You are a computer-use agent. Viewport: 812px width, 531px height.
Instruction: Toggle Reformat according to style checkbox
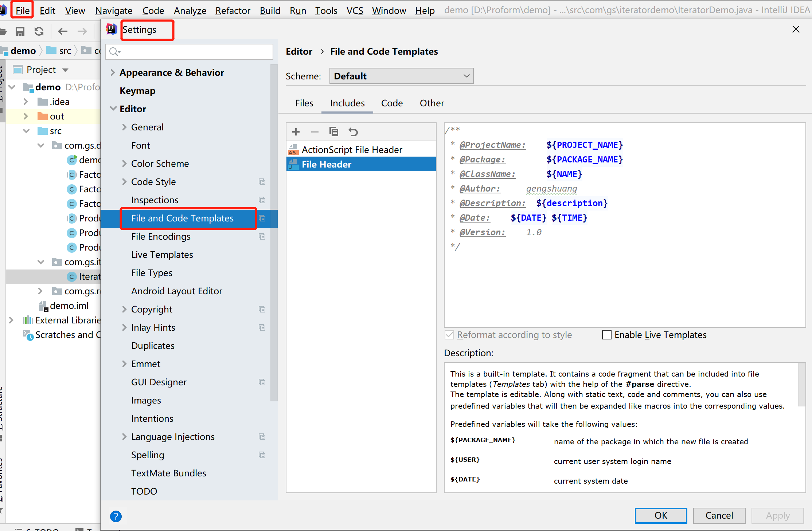(450, 335)
